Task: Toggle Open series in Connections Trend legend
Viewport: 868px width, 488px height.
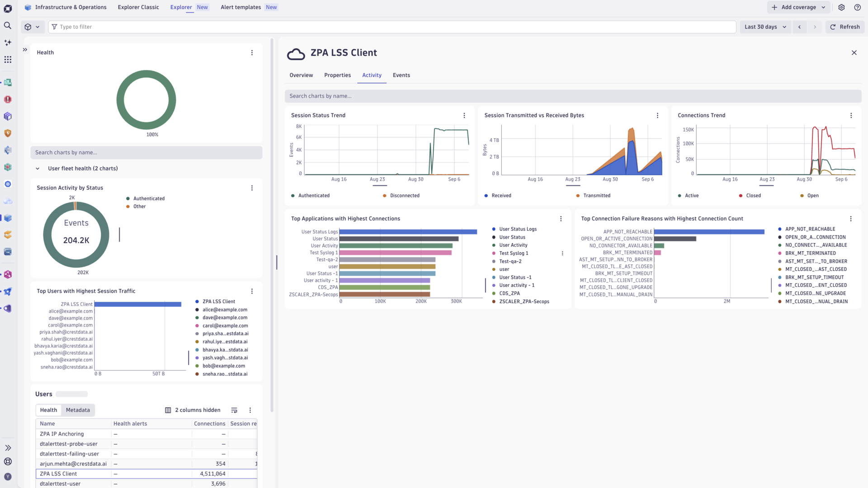Action: (809, 196)
